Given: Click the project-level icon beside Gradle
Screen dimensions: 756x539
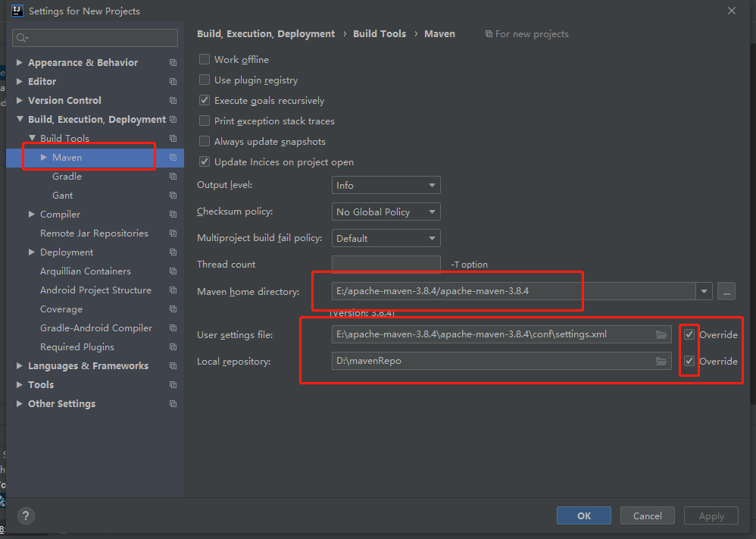Looking at the screenshot, I should click(173, 176).
